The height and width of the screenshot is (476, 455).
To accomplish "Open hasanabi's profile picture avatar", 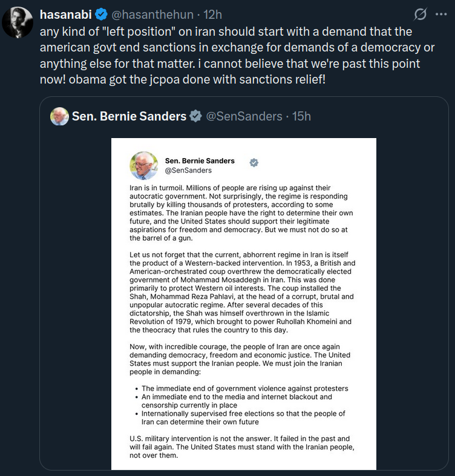I will point(18,23).
